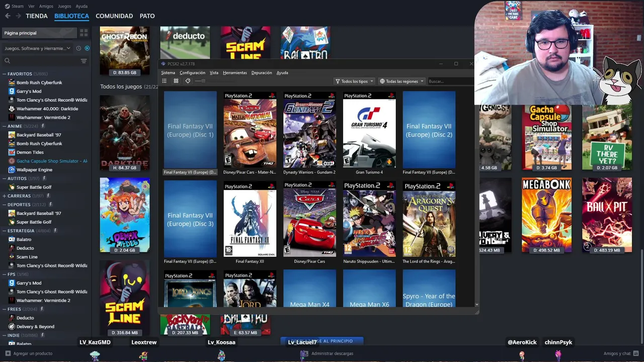644x362 pixels.
Task: Open the PCSX2 Depuración menu
Action: click(262, 73)
